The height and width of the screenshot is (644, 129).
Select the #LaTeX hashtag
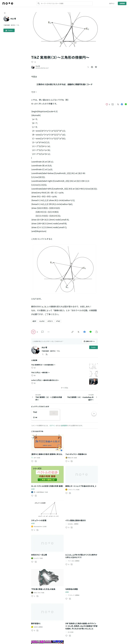[42, 321]
